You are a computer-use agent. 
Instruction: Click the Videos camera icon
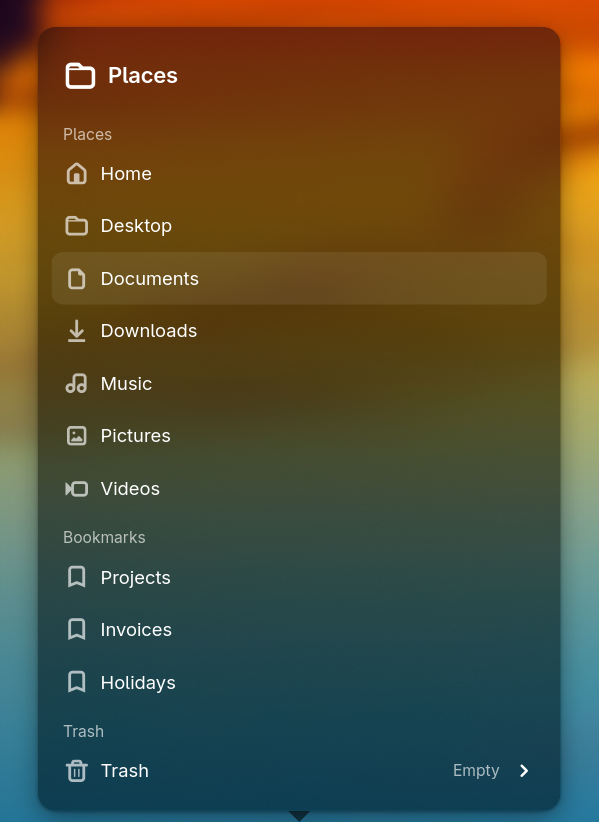77,489
